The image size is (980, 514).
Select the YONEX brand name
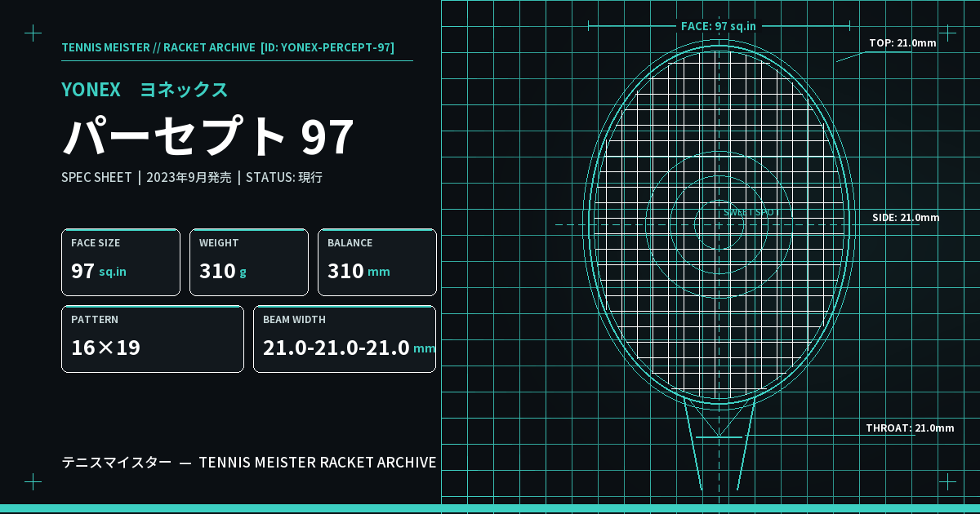[91, 90]
